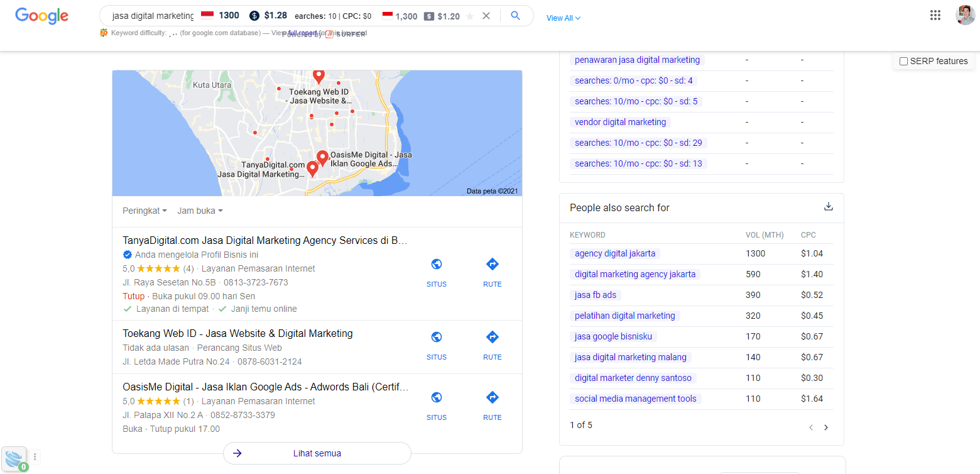This screenshot has width=980, height=474.
Task: Get Rute directions to OasisMe Digital
Action: [493, 405]
